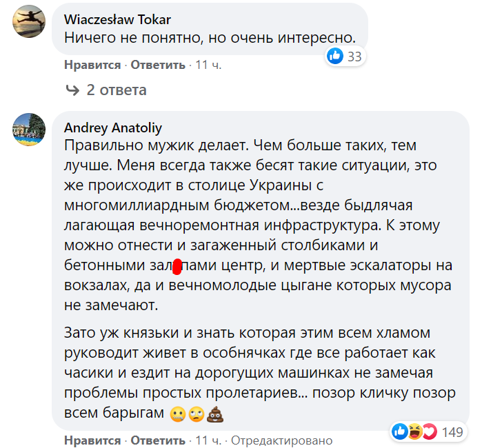Click the zipper-mouth emoji in Andrey's comment
This screenshot has height=448, width=482.
[177, 415]
